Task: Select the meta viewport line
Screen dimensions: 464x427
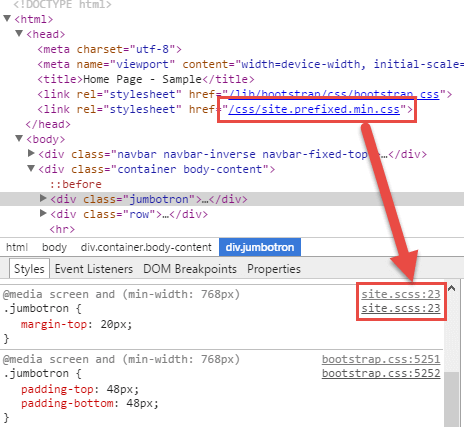Action: tap(250, 64)
